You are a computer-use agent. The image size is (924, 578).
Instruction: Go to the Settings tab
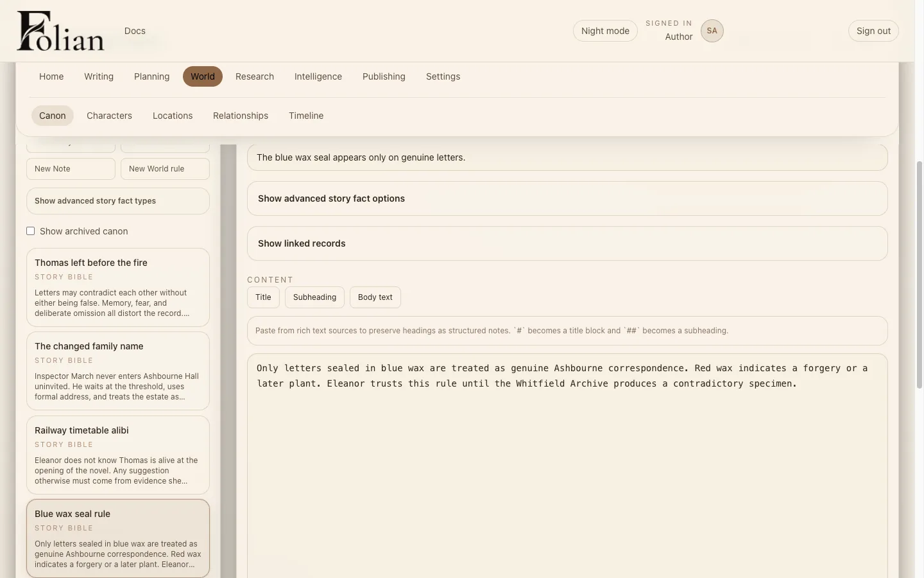coord(443,76)
